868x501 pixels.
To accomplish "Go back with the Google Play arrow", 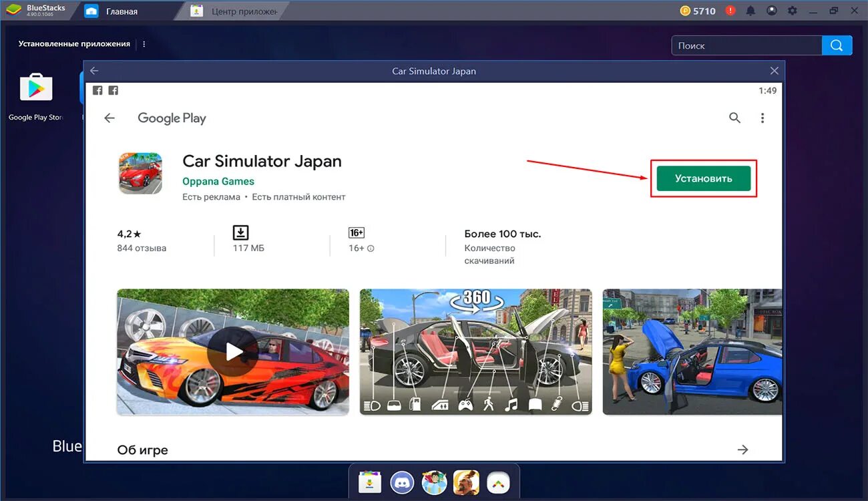I will (110, 118).
